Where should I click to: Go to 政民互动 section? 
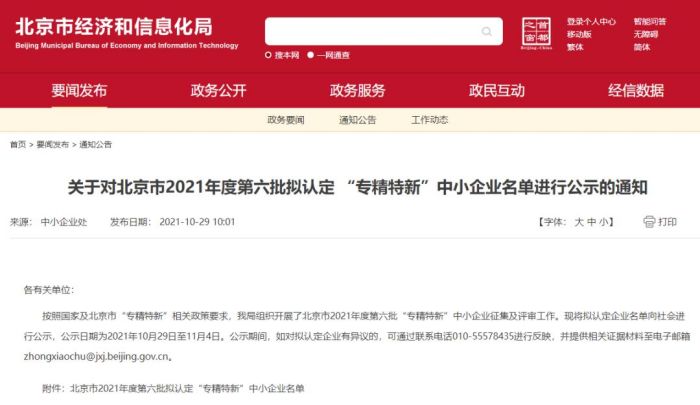(497, 91)
